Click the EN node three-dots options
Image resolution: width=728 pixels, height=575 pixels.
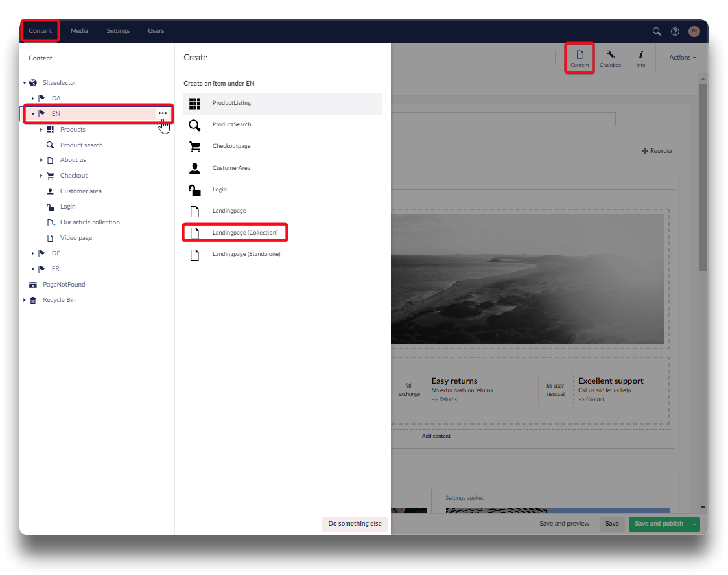[163, 113]
